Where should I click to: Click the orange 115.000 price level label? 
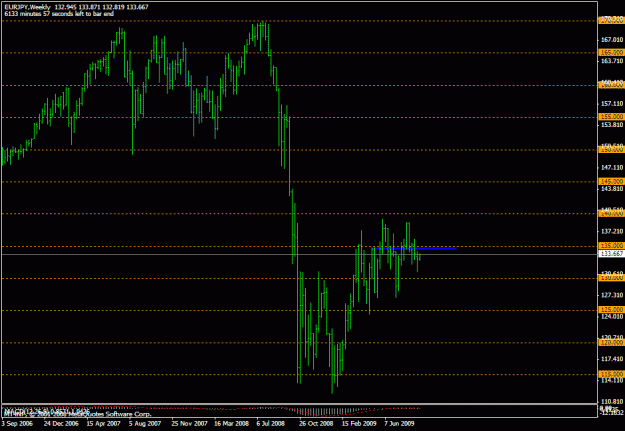point(611,374)
